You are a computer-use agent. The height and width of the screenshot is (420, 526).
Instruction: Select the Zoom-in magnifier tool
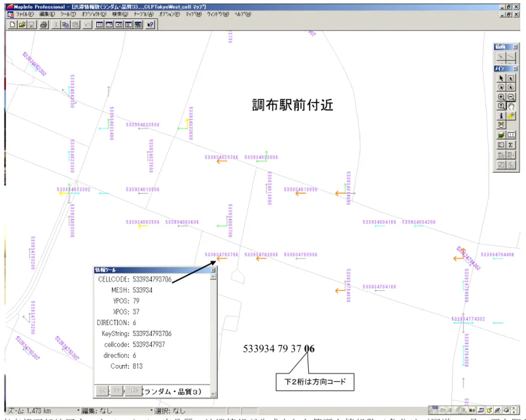pos(501,97)
